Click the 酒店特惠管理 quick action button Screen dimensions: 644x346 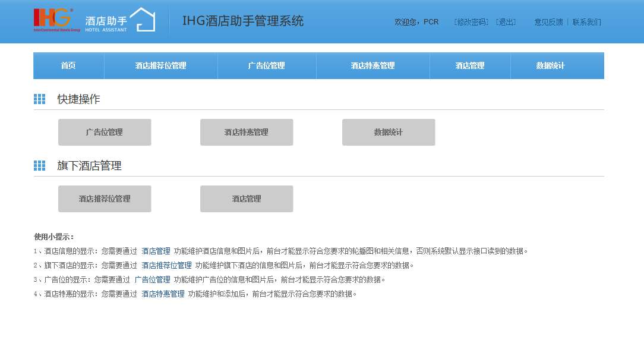247,133
